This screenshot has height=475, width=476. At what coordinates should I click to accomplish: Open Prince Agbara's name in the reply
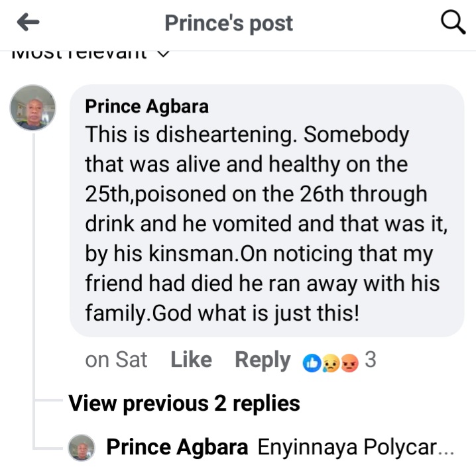point(177,448)
